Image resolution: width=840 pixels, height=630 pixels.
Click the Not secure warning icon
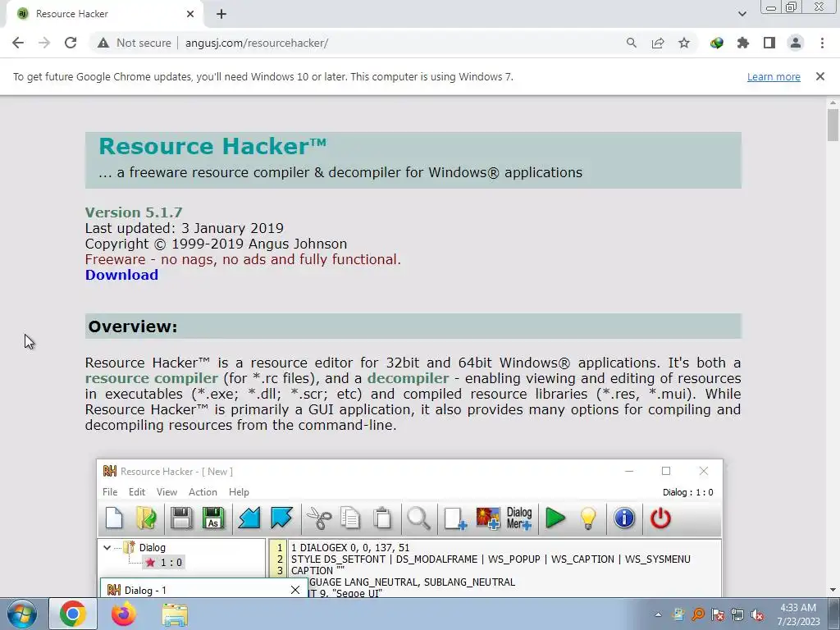pos(103,43)
